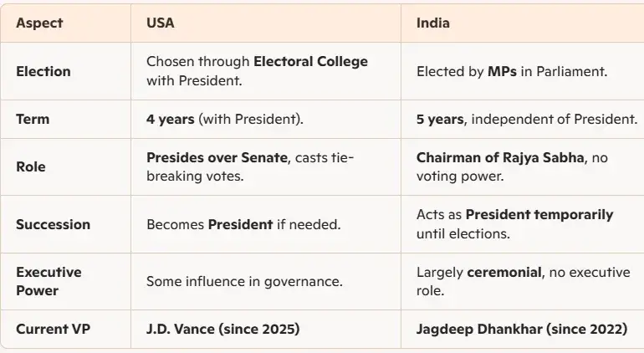This screenshot has width=644, height=353.
Task: Click the 'Chairman of Rajya Sabha' text
Action: pos(500,157)
